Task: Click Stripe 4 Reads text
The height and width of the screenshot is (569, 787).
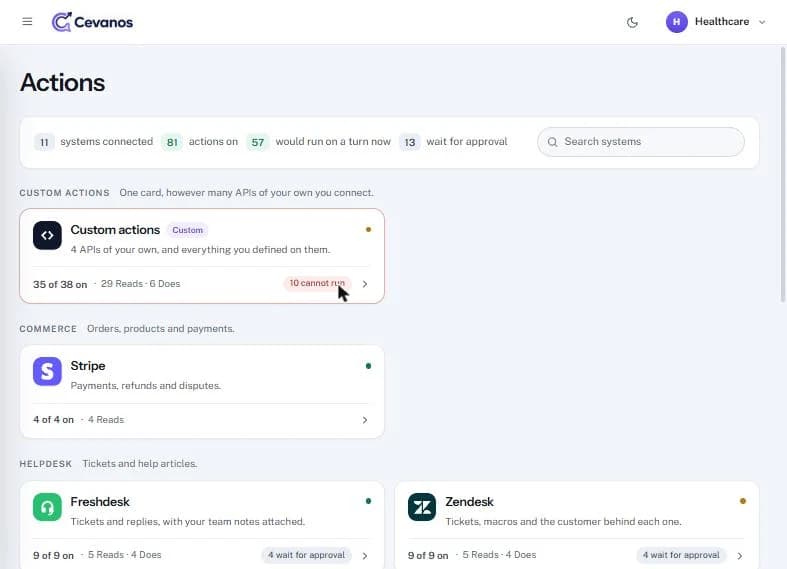Action: (x=106, y=420)
